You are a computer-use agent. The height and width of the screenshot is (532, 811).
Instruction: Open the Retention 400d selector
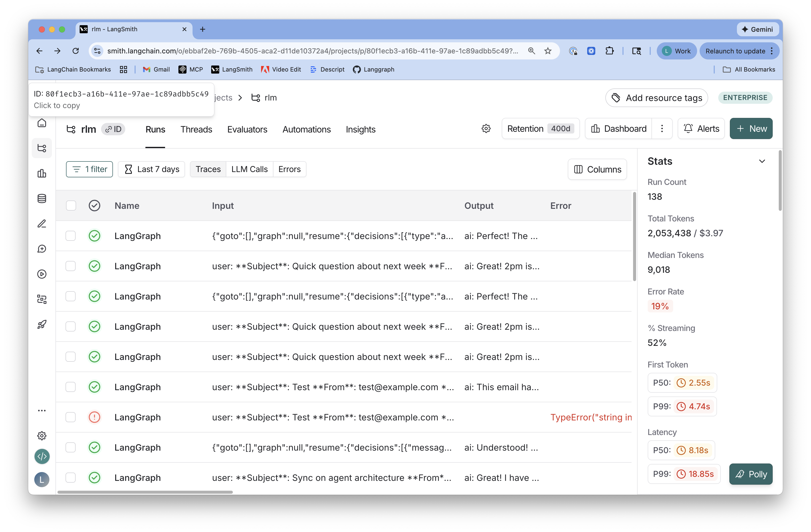[540, 128]
